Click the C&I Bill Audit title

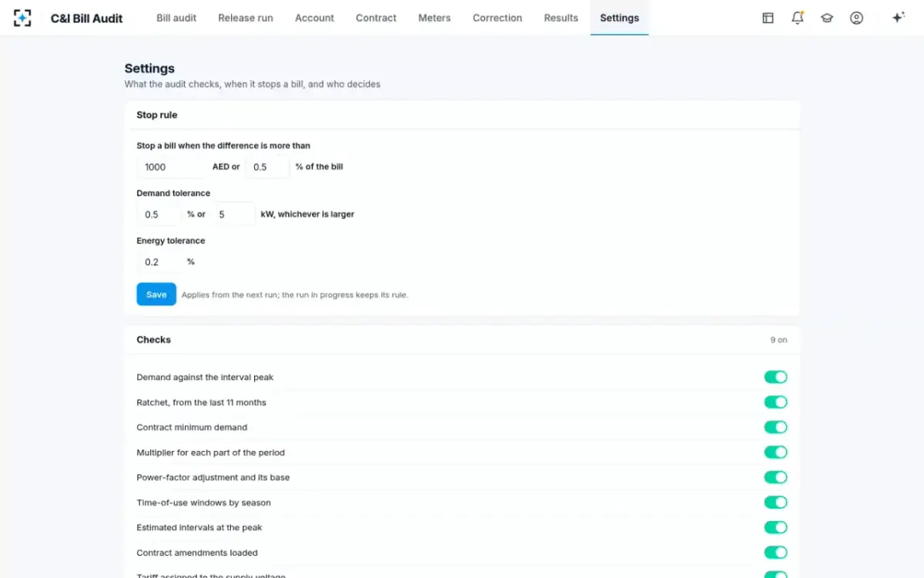(x=87, y=18)
